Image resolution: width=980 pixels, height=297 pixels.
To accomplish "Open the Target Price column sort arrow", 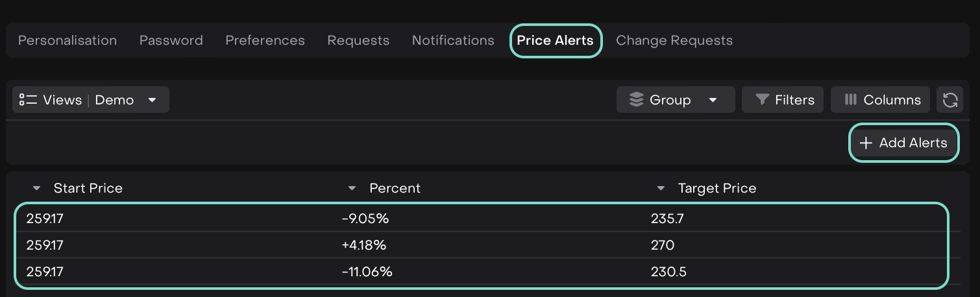I will pyautogui.click(x=661, y=189).
